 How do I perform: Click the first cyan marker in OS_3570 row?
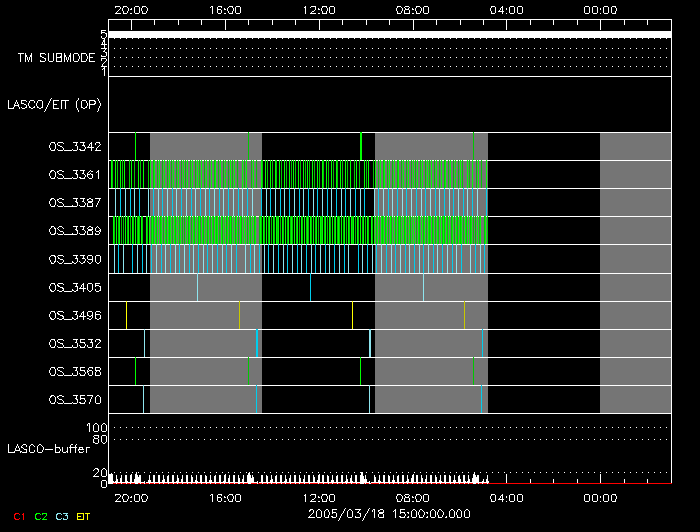(x=143, y=400)
